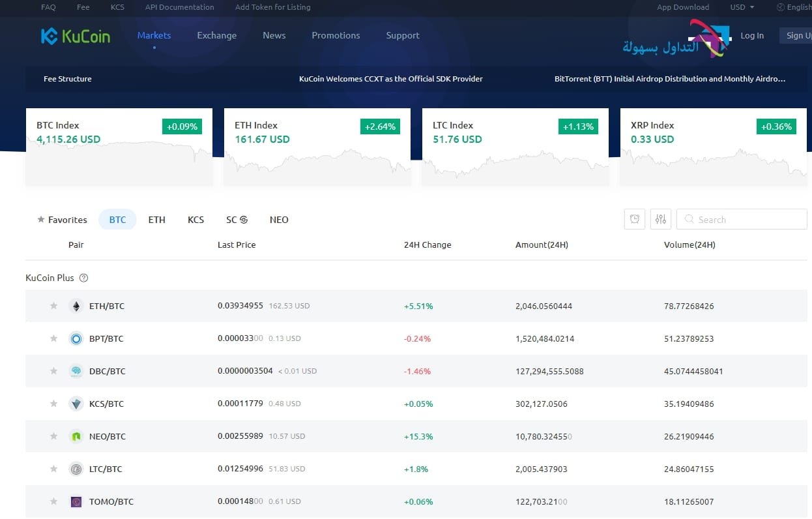Open the ETH Index card

point(317,147)
